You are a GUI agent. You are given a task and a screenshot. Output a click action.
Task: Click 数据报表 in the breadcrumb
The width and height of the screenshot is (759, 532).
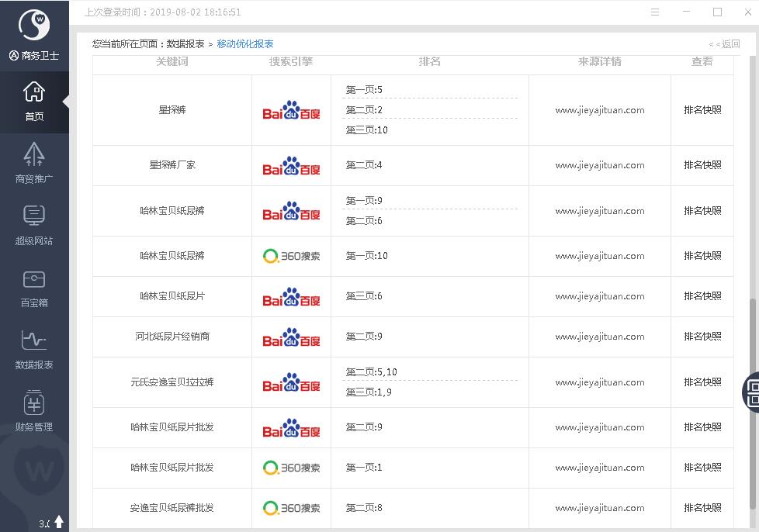185,44
